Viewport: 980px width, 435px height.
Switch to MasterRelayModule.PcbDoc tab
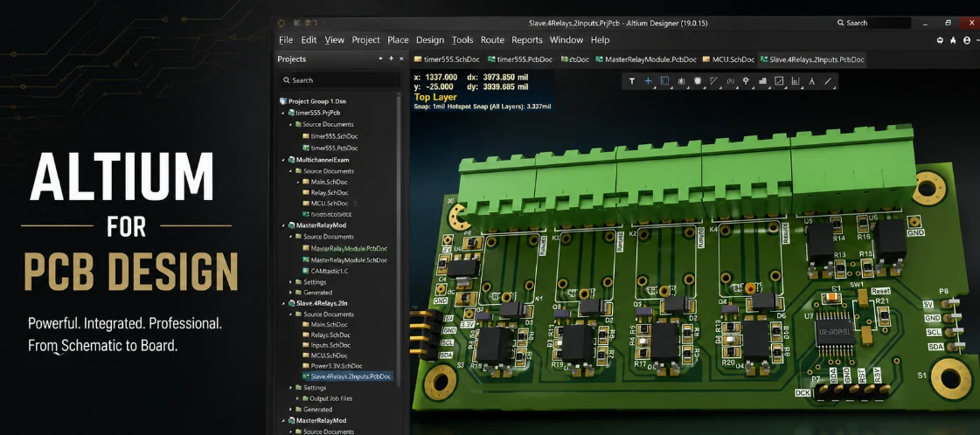click(646, 59)
